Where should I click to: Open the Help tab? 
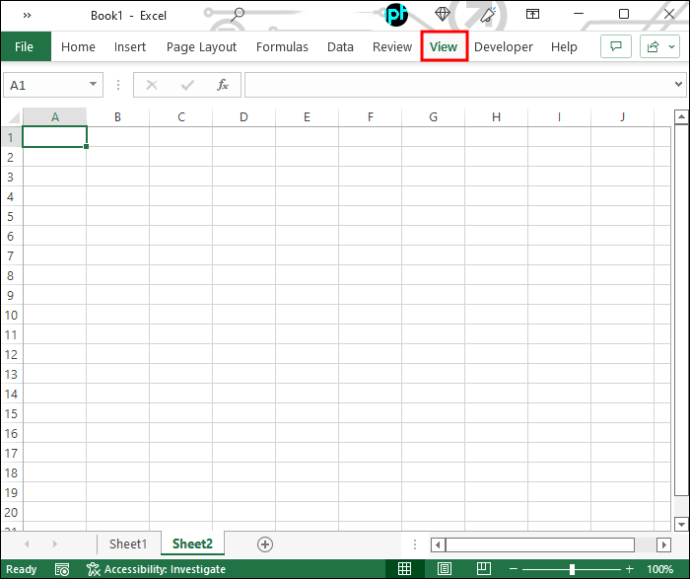click(x=564, y=47)
